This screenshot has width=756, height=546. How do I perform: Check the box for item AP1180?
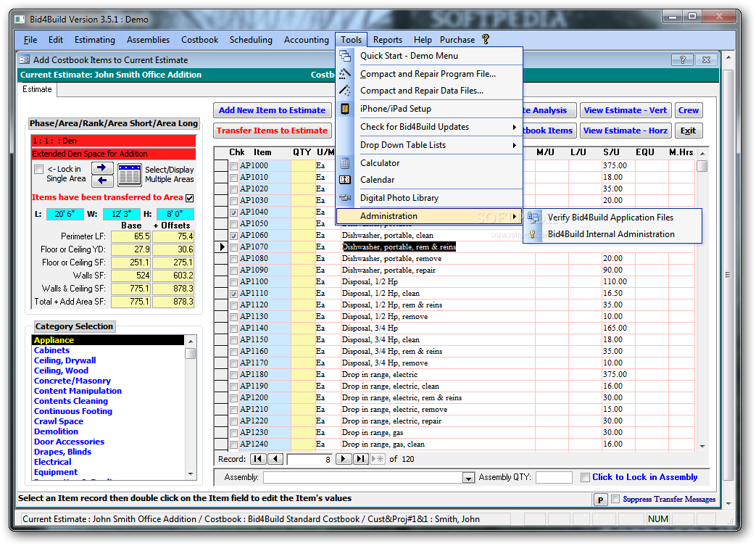234,375
